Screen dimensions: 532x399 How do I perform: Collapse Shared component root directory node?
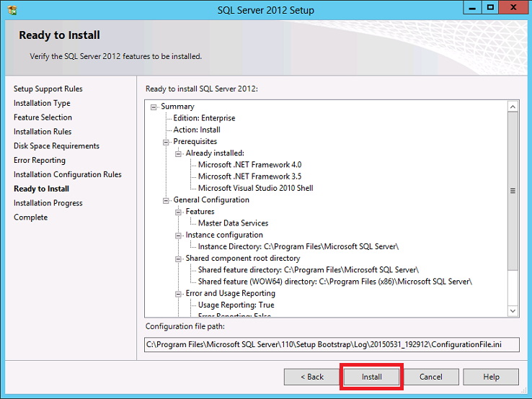click(x=178, y=259)
